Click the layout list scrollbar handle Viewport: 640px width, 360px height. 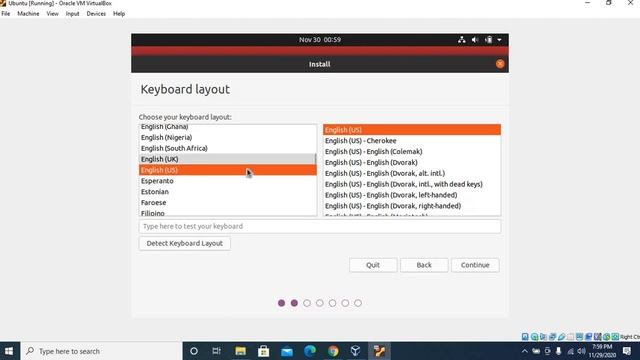point(315,159)
